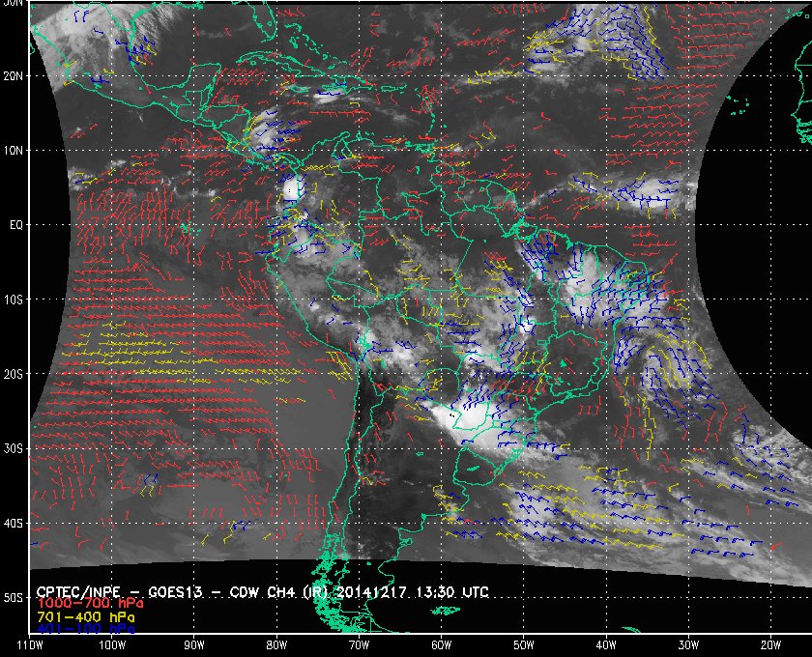Click the 10S latitude label
This screenshot has width=812, height=657.
pyautogui.click(x=13, y=300)
